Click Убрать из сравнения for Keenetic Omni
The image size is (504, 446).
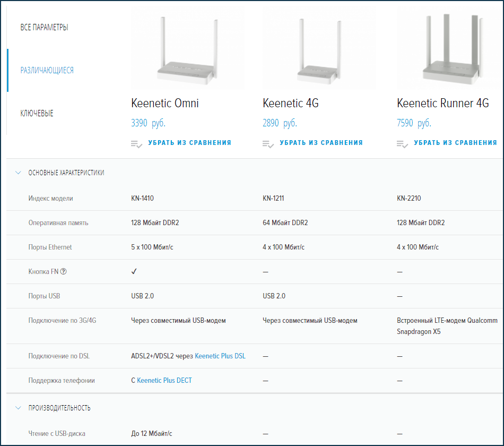click(x=189, y=143)
